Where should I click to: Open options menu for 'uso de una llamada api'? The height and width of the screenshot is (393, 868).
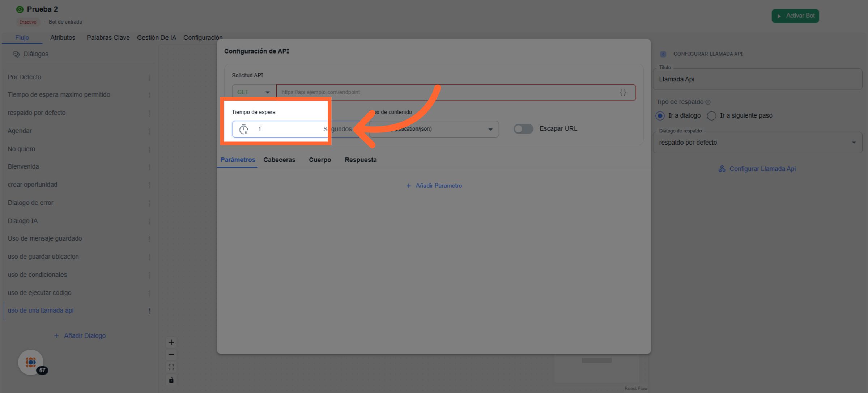coord(149,311)
